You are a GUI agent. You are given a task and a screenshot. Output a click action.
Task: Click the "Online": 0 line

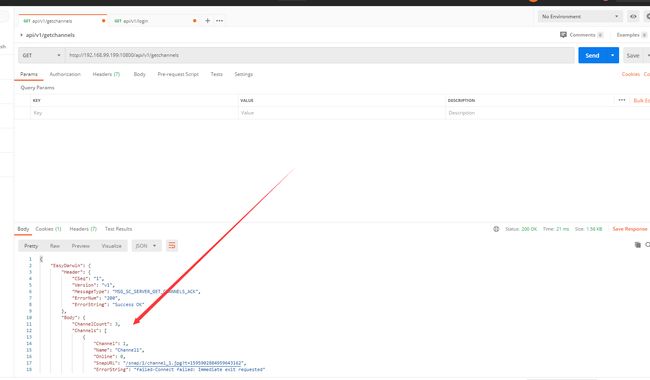point(109,356)
